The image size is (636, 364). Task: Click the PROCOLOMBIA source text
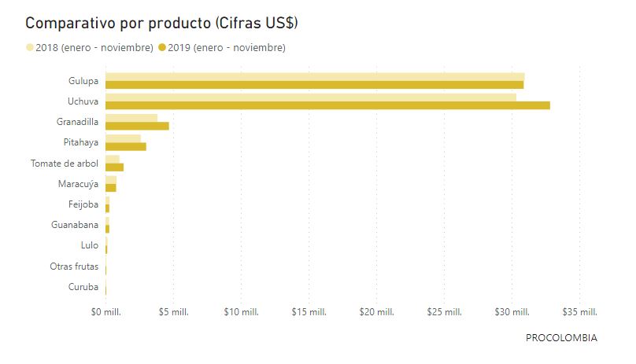click(x=561, y=338)
